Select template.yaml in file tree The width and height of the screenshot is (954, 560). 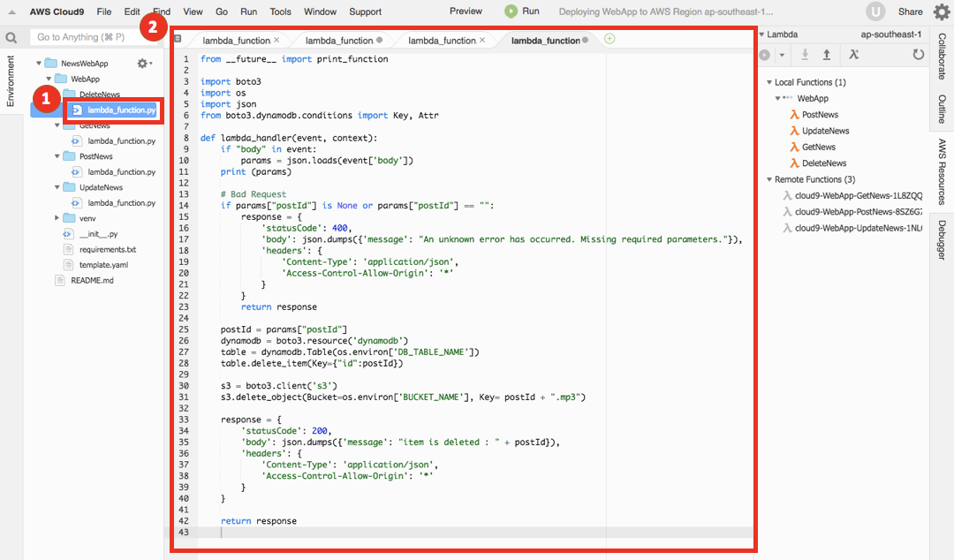pyautogui.click(x=103, y=265)
